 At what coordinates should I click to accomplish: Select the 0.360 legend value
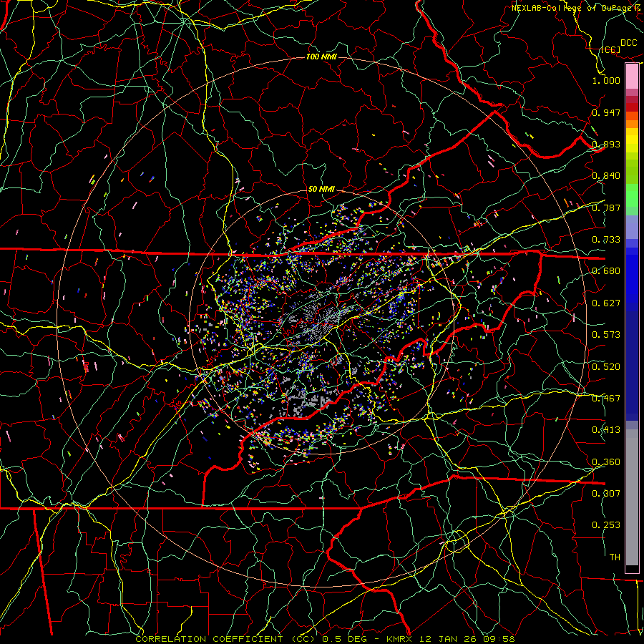pyautogui.click(x=606, y=462)
